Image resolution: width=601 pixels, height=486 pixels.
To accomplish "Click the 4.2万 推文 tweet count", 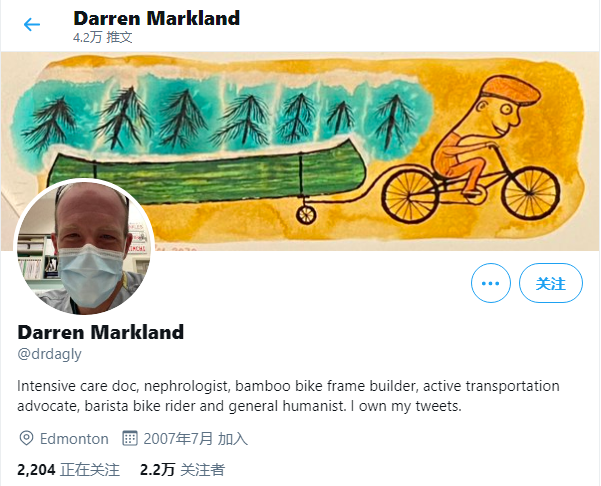I will [x=103, y=37].
